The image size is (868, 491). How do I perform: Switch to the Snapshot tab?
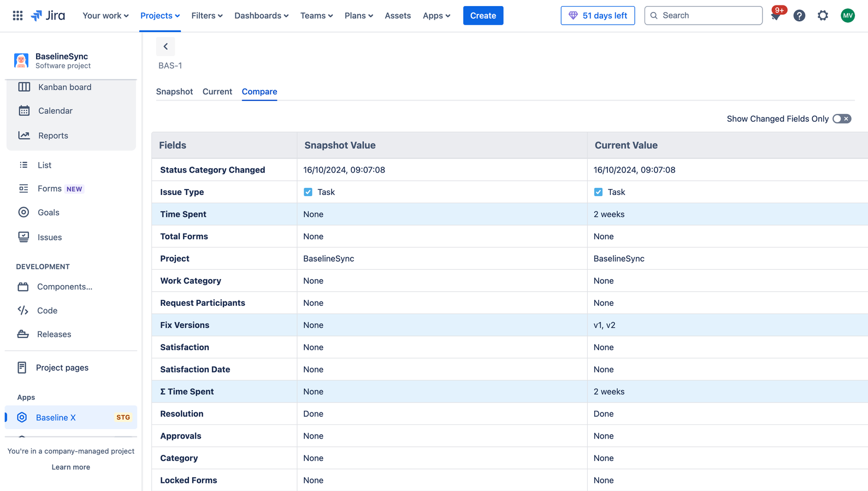(174, 91)
